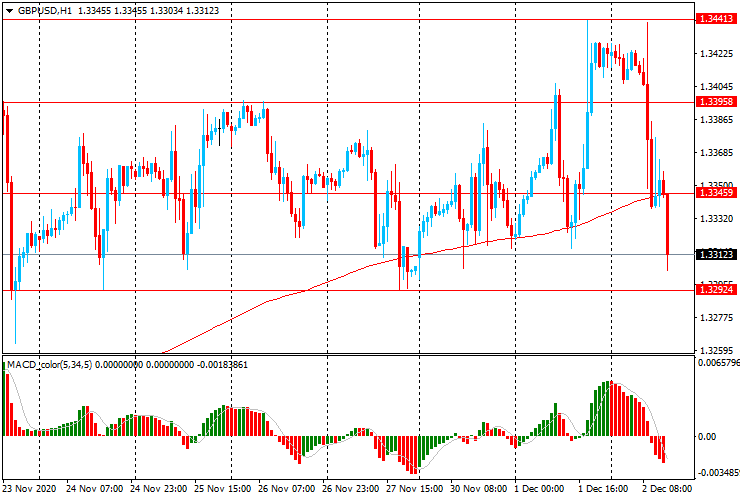Select the 1.34413 resistance price label

click(716, 19)
